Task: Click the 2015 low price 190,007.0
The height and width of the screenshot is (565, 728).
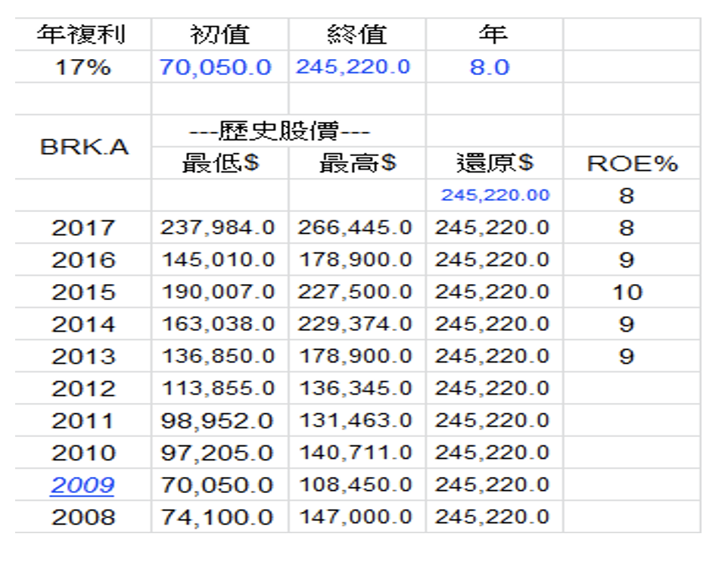Action: coord(218,292)
